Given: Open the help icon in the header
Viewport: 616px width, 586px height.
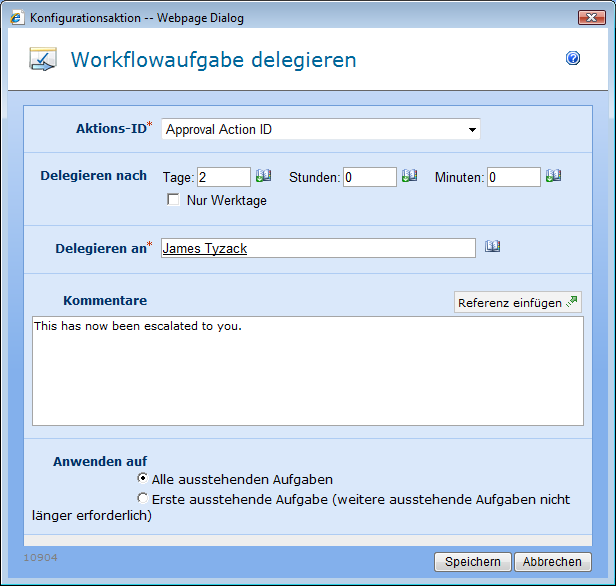Looking at the screenshot, I should coord(573,59).
